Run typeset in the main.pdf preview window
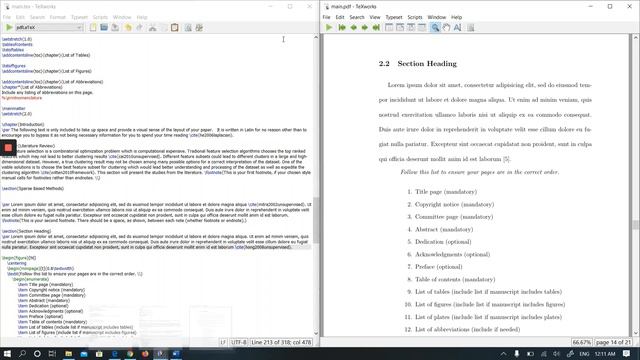This screenshot has width=640, height=360. 329,27
